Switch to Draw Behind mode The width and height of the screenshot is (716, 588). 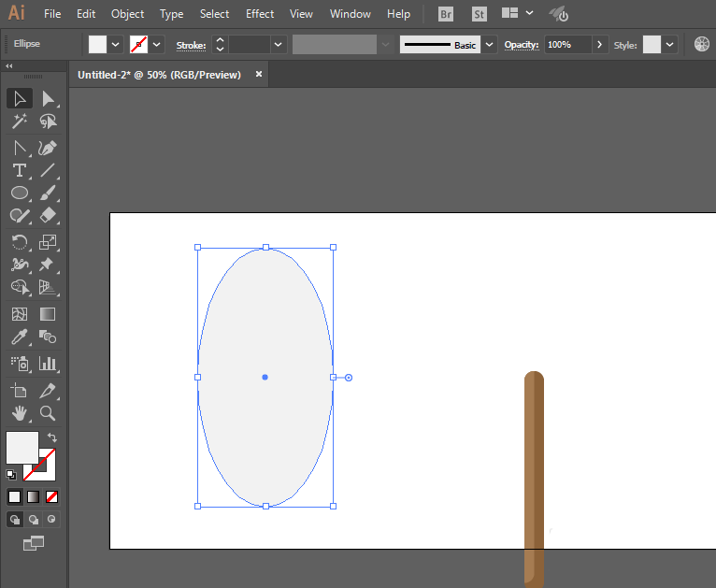point(34,519)
